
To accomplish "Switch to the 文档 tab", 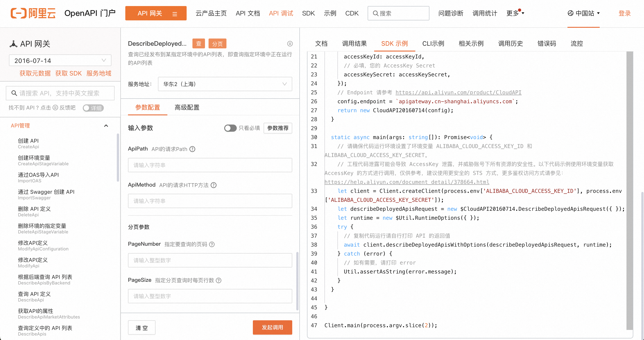I will tap(321, 44).
